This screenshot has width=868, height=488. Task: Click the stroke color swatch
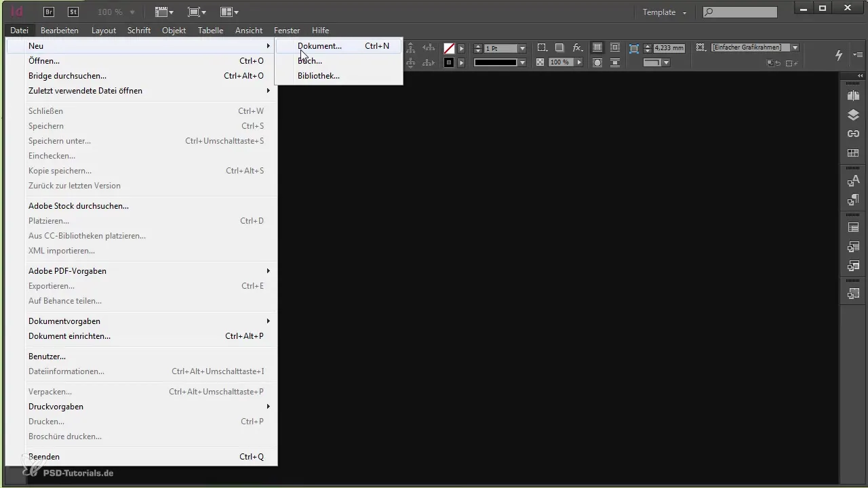449,63
